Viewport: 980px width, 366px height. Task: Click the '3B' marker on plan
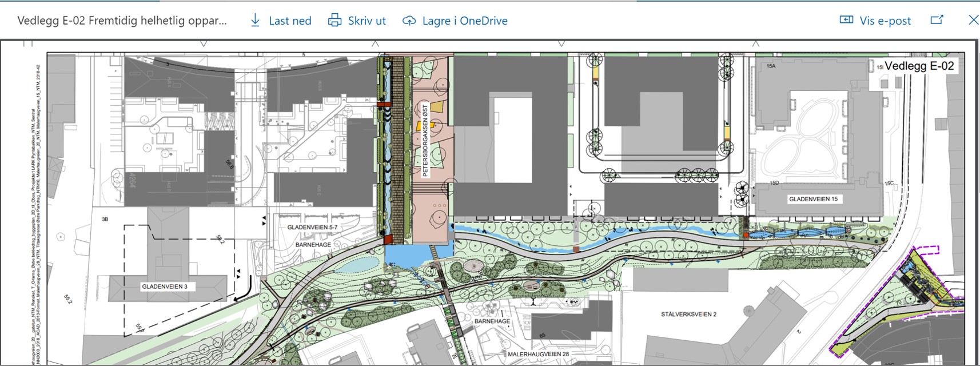point(105,219)
